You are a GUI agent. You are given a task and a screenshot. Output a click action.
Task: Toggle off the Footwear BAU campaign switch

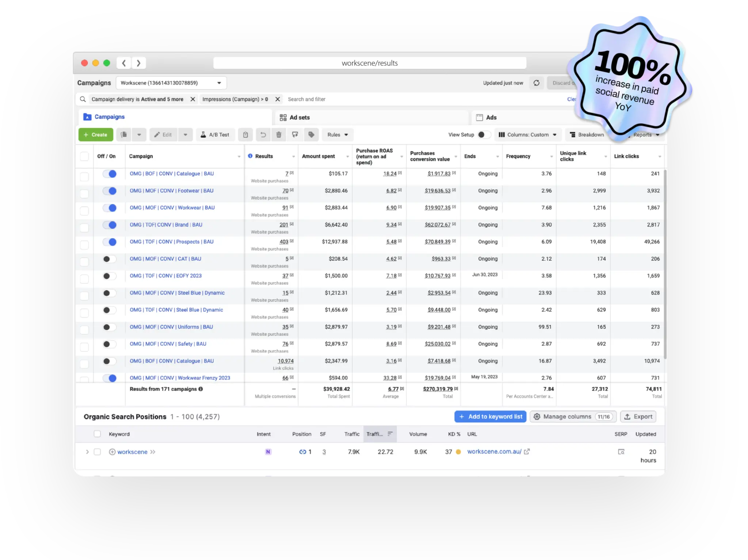pyautogui.click(x=110, y=191)
